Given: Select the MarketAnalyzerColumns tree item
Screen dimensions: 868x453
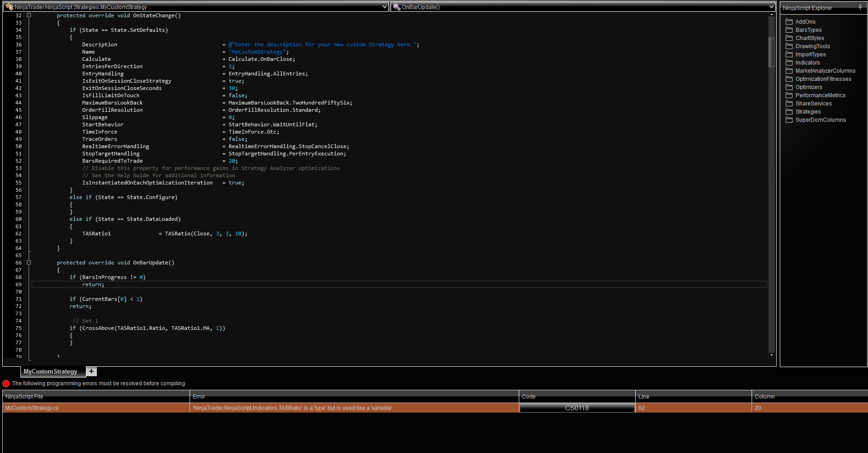Looking at the screenshot, I should pos(825,71).
